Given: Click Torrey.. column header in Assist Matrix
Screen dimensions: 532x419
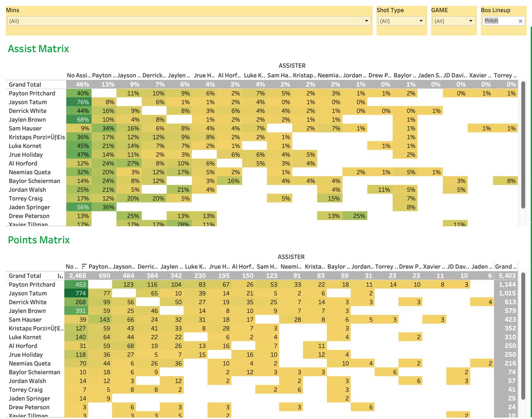Looking at the screenshot, I should 505,75.
